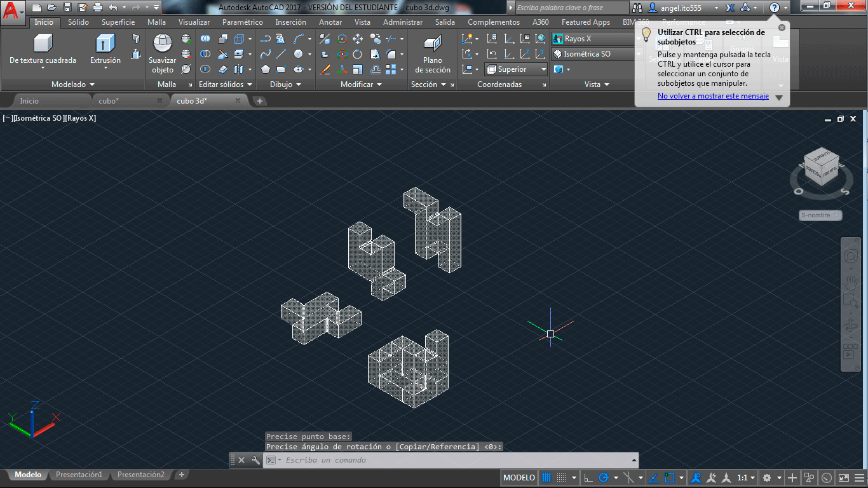Screen dimensions: 868x488
Task: Expand the Dibujo panel
Action: point(285,85)
